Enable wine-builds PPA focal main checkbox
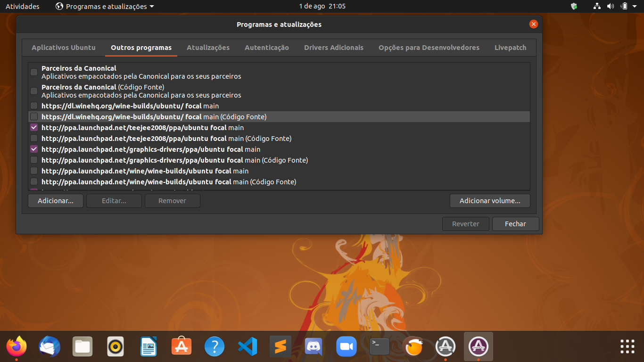Image resolution: width=644 pixels, height=362 pixels. 34,171
